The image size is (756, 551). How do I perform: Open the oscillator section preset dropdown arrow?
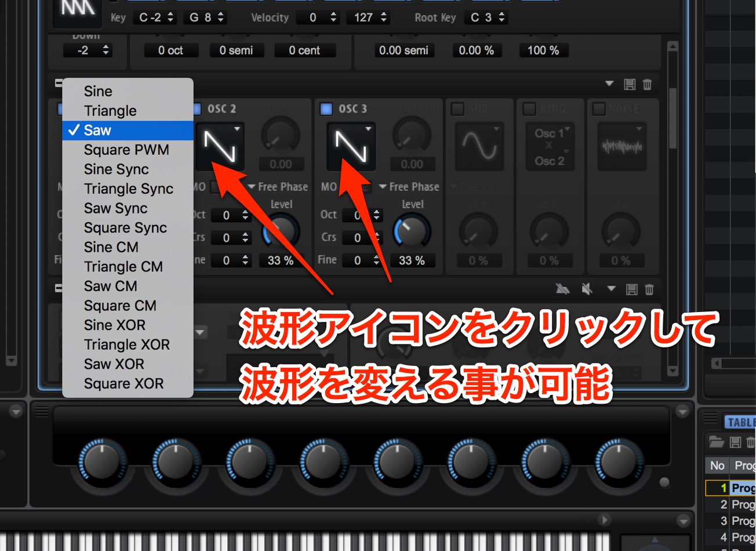[x=609, y=84]
